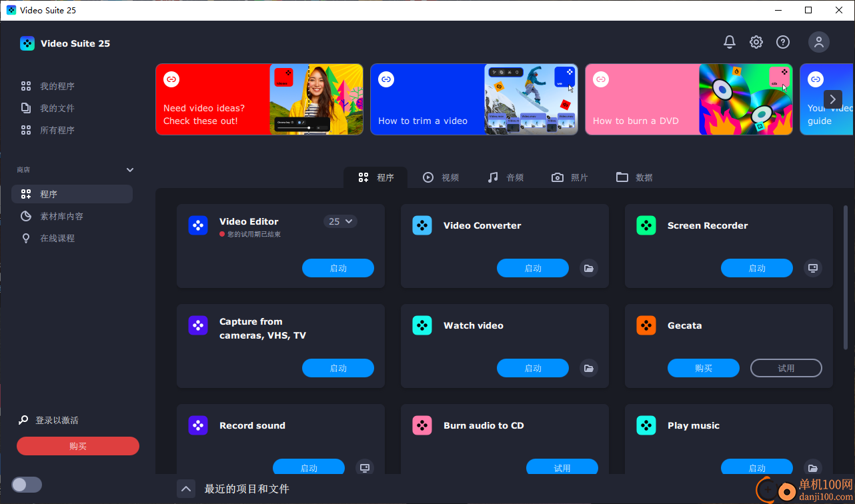Switch to the 数据 tab

(634, 177)
